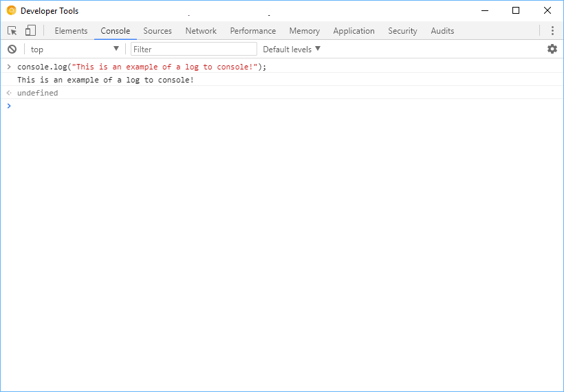Go to the Network tab
Screen dimensions: 564x392
pyautogui.click(x=201, y=31)
